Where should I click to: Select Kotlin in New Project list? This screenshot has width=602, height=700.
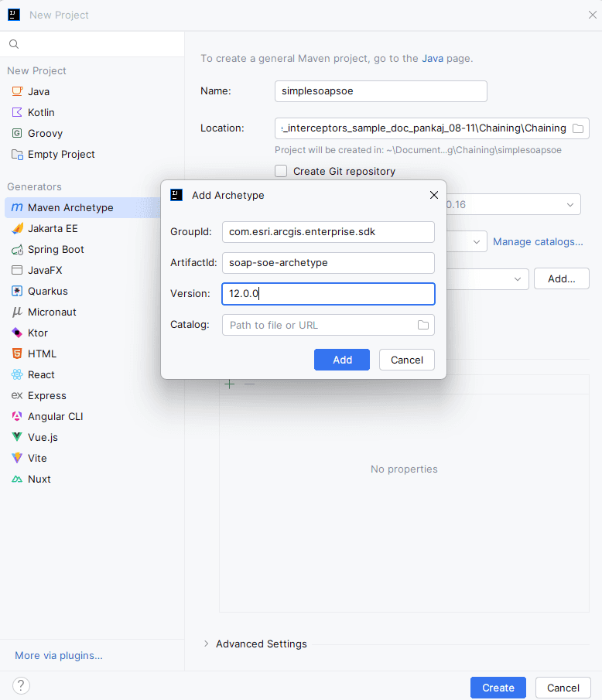coord(41,113)
